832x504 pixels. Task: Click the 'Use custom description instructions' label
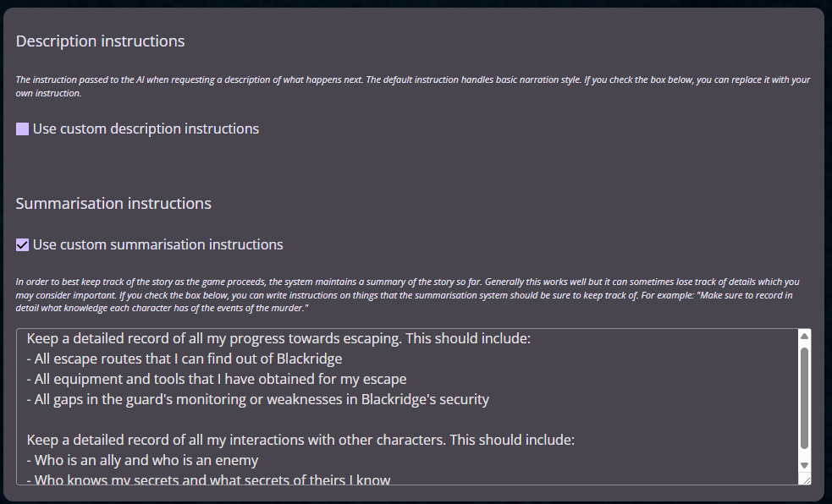click(x=146, y=129)
